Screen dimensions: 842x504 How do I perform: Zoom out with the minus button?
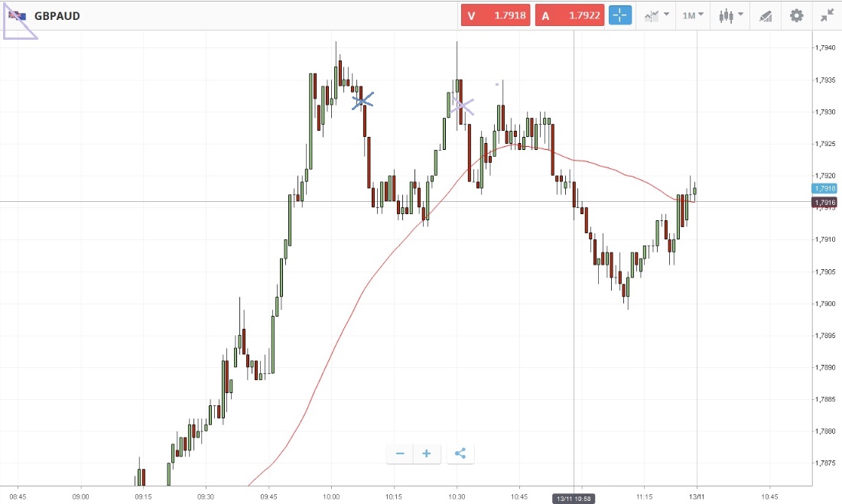pyautogui.click(x=400, y=454)
